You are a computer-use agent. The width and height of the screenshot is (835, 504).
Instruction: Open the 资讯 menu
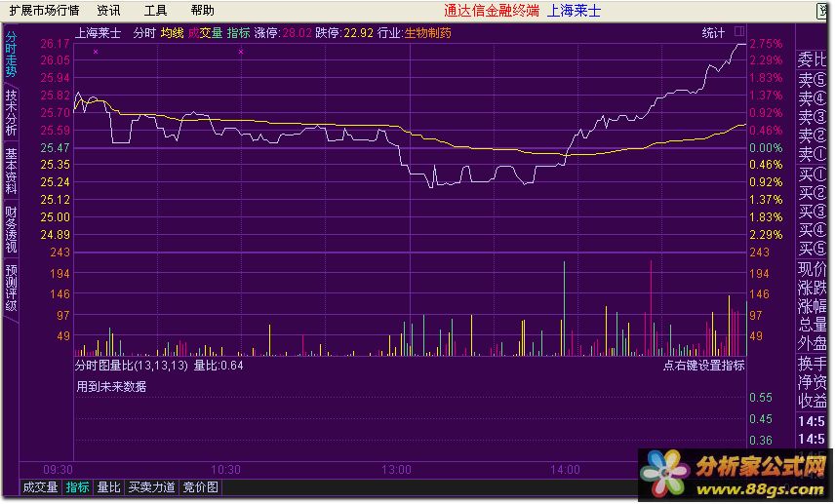tap(108, 11)
